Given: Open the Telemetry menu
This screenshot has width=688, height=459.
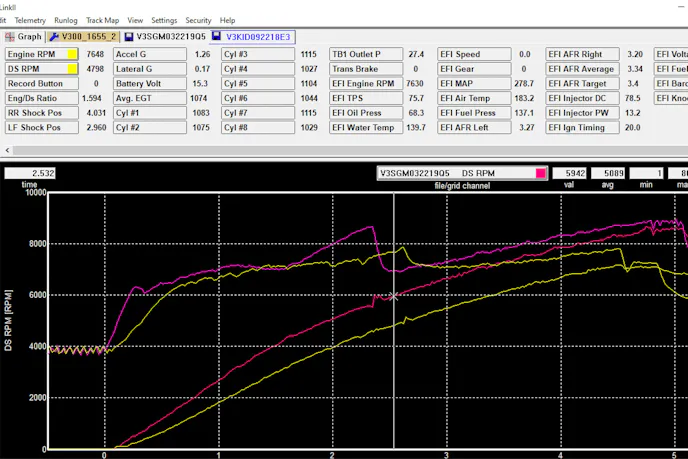Looking at the screenshot, I should [30, 20].
